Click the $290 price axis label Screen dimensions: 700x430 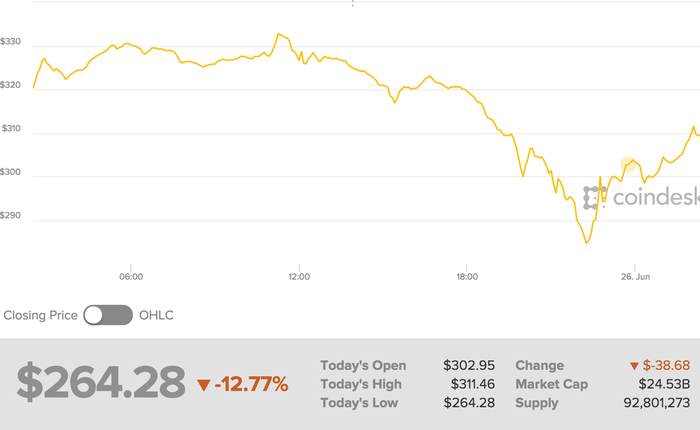(12, 217)
